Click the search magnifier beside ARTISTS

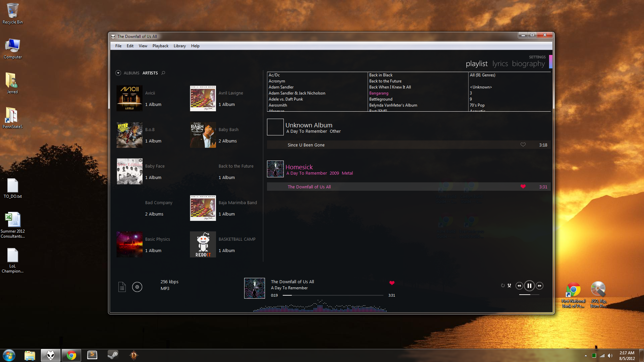163,73
